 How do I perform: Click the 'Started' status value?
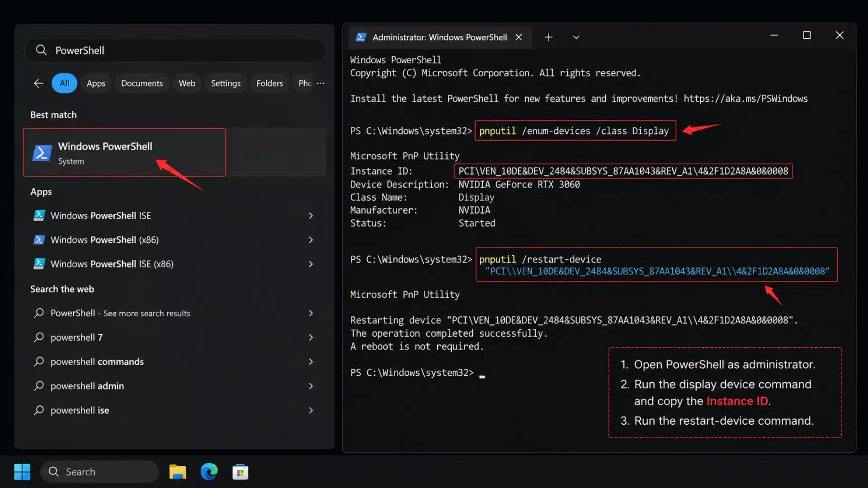coord(477,223)
